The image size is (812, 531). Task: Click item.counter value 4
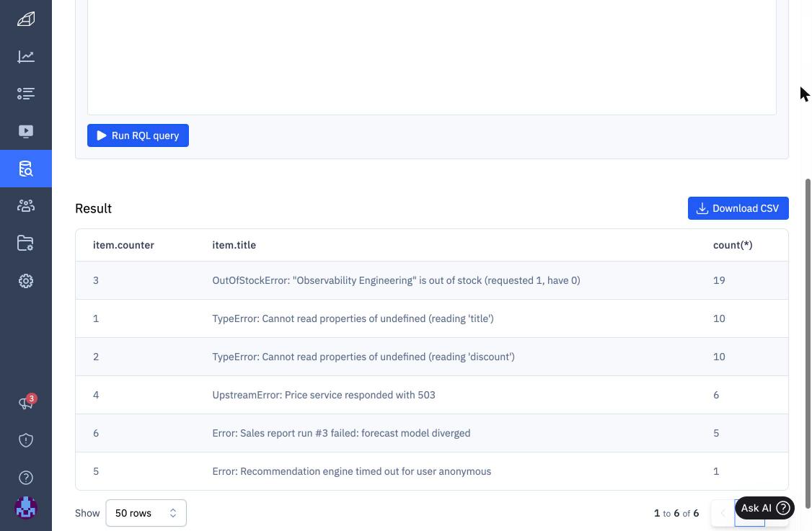tap(96, 395)
